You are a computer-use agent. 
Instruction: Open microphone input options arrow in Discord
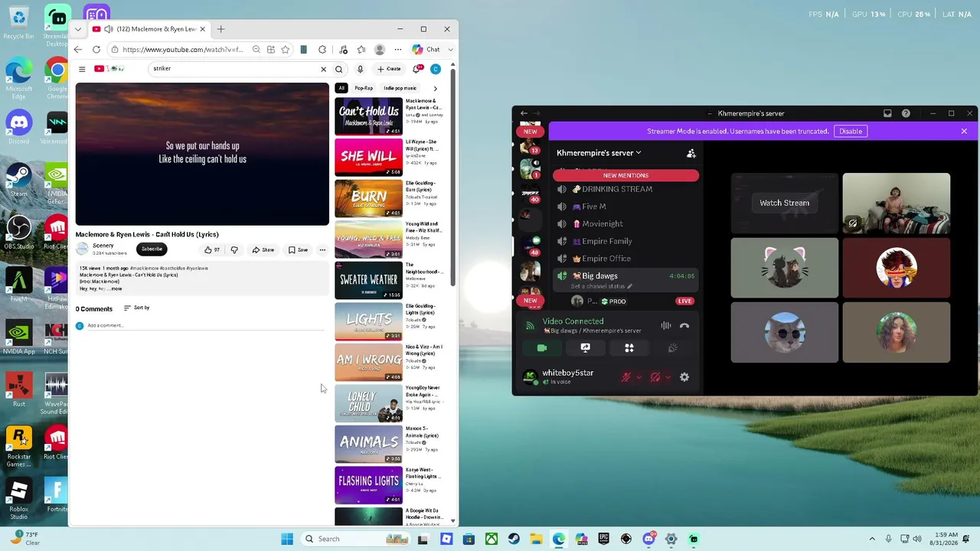click(639, 377)
